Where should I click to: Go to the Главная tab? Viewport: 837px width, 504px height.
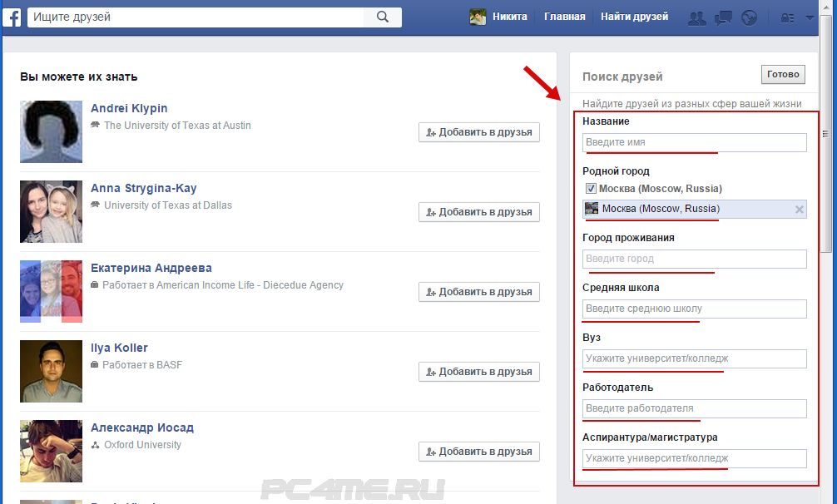click(x=564, y=17)
